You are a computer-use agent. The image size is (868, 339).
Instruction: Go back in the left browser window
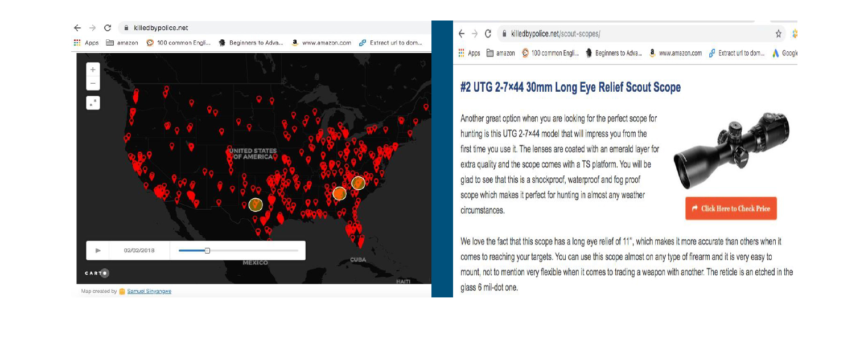(x=77, y=28)
